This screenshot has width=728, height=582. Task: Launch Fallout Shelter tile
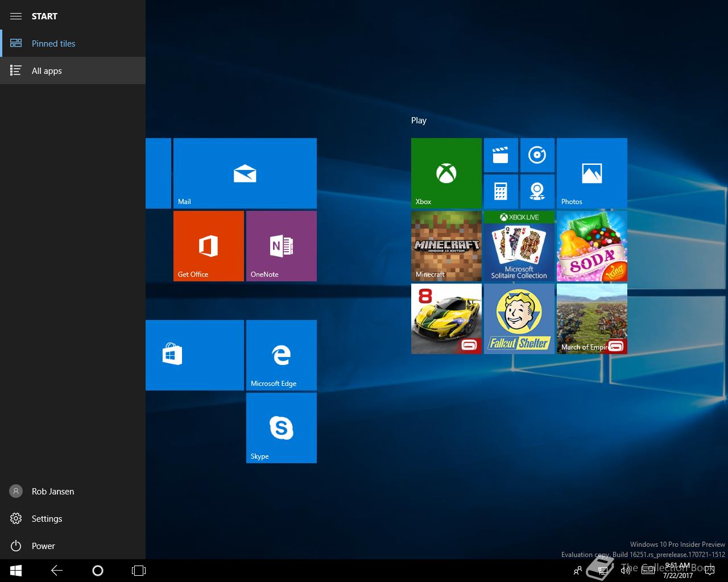tap(519, 319)
